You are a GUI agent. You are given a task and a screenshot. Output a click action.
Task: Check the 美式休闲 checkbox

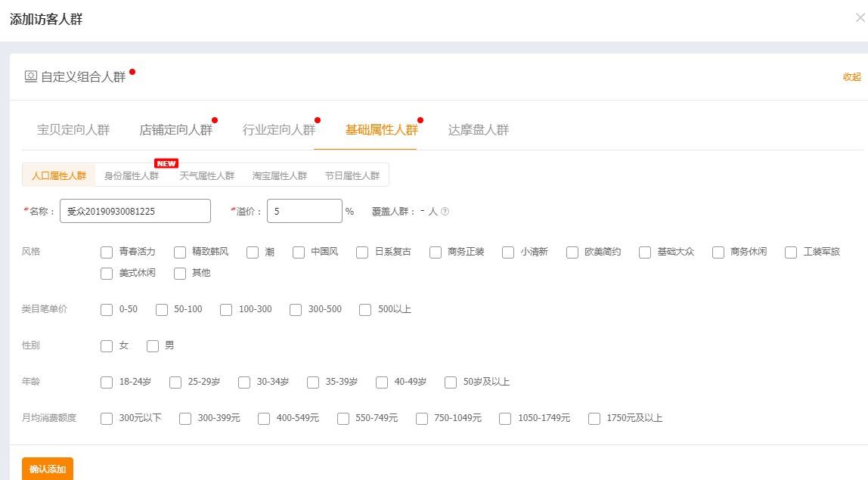(107, 274)
